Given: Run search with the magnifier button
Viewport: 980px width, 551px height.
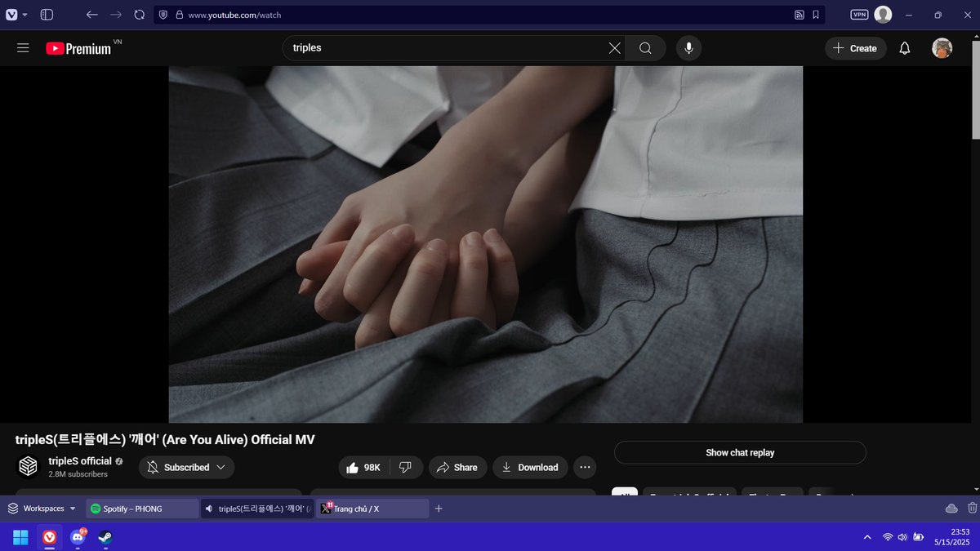Looking at the screenshot, I should point(645,48).
